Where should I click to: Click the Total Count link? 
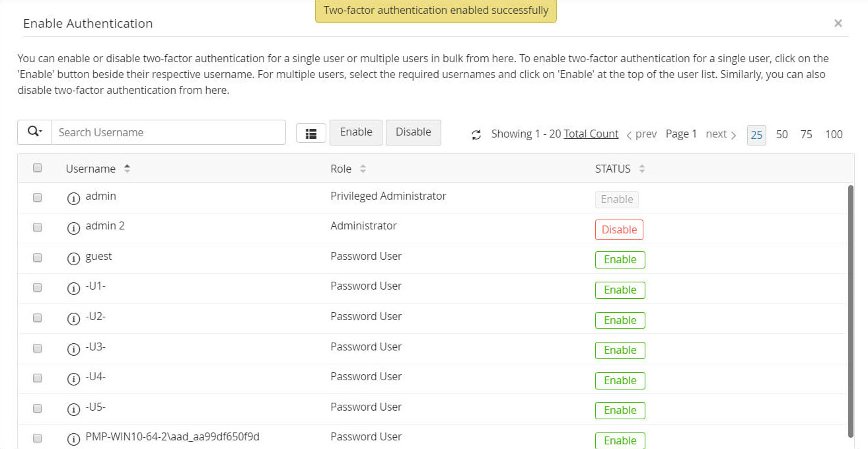click(x=591, y=134)
